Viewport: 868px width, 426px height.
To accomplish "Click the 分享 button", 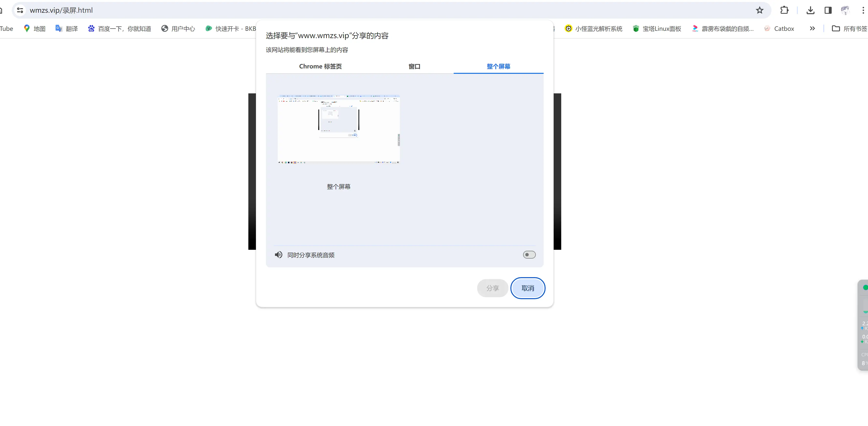I will pos(492,288).
